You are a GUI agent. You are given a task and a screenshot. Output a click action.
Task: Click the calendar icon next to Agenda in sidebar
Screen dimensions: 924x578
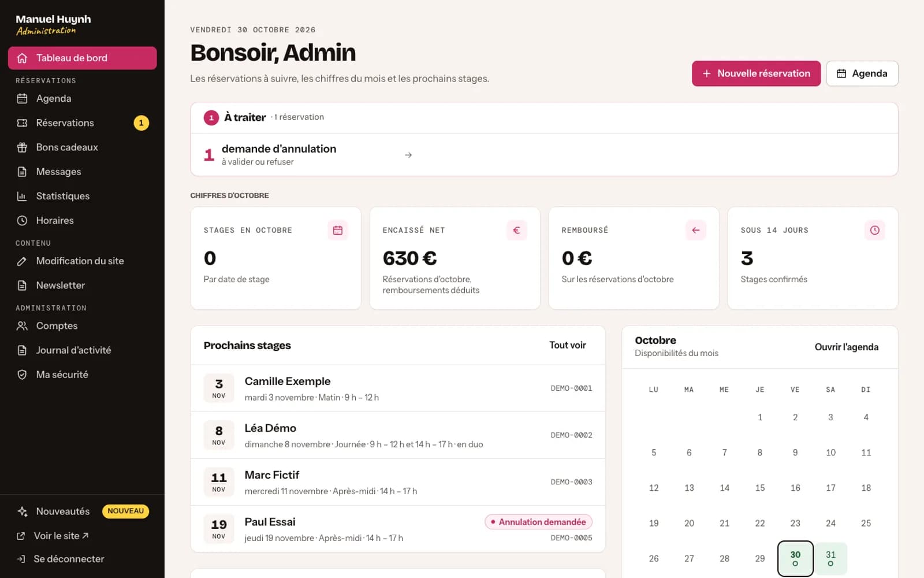pos(22,99)
